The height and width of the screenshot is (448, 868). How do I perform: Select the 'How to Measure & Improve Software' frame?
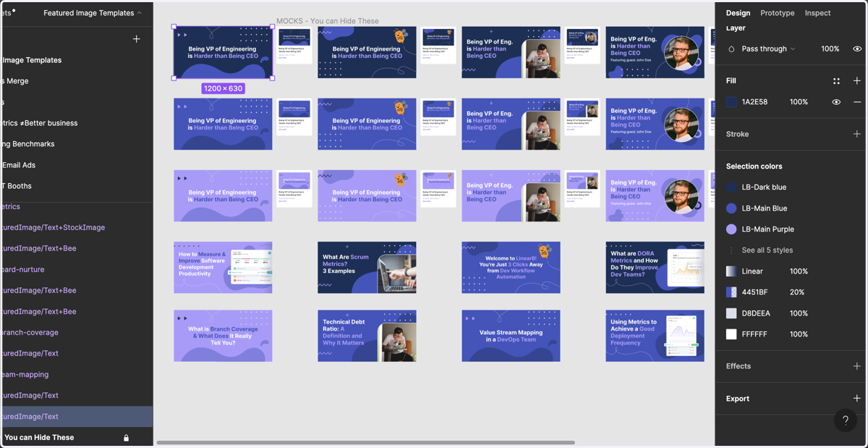pos(223,268)
